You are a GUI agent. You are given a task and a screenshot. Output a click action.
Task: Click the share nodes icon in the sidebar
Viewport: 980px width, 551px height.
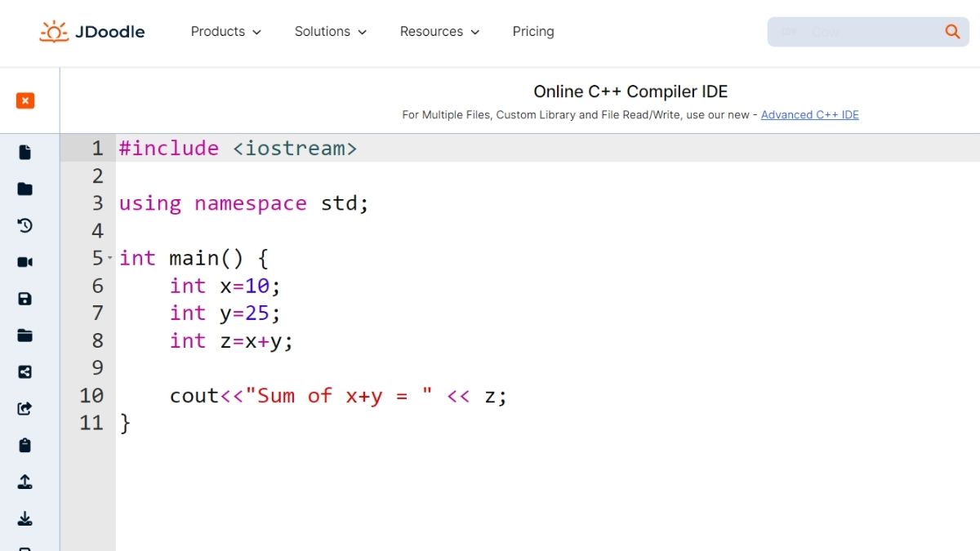pos(24,372)
